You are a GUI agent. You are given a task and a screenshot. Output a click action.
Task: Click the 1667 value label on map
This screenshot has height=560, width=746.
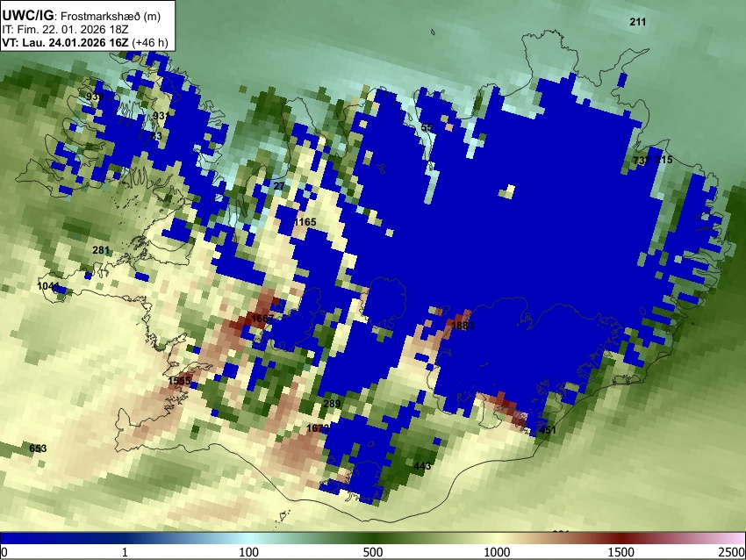coord(262,319)
